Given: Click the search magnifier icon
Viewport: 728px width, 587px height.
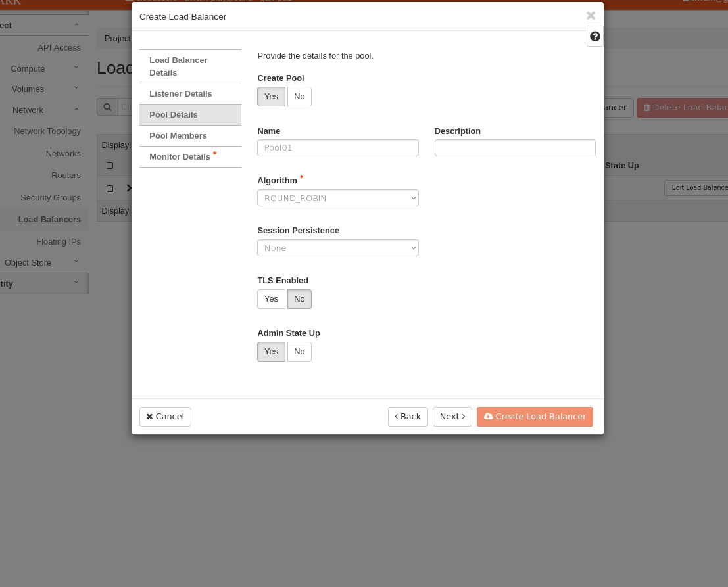Looking at the screenshot, I should (107, 107).
